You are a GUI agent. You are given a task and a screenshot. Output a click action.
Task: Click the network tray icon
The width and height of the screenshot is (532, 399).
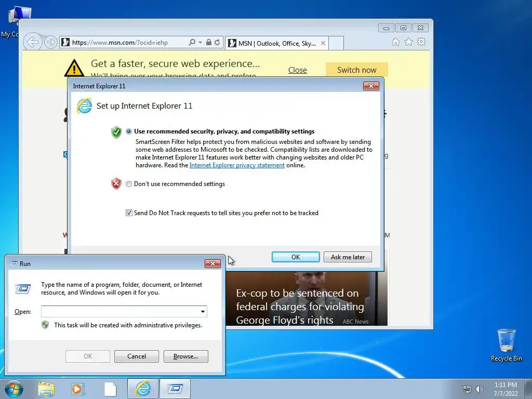(x=467, y=389)
